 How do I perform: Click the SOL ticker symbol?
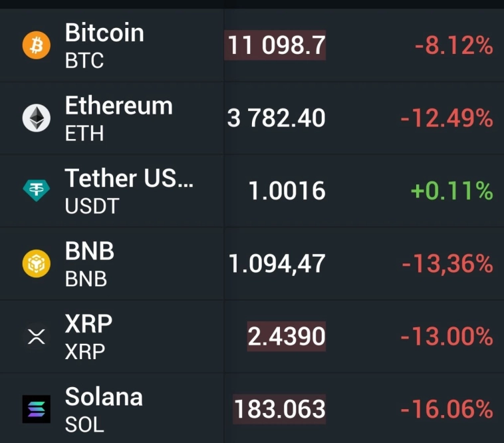(84, 424)
